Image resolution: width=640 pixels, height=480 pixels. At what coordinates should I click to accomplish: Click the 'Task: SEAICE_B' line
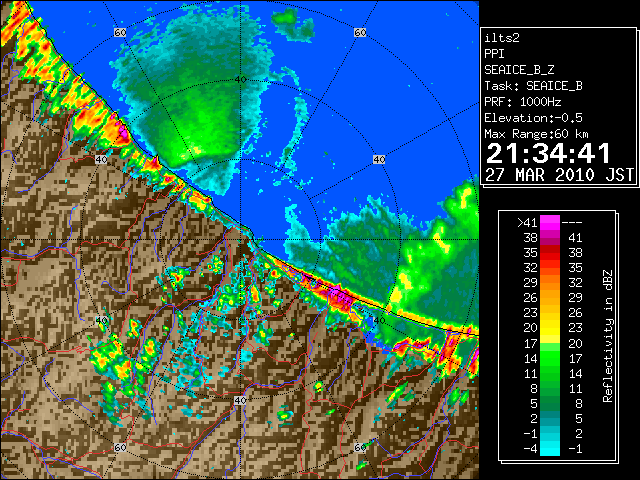[533, 86]
